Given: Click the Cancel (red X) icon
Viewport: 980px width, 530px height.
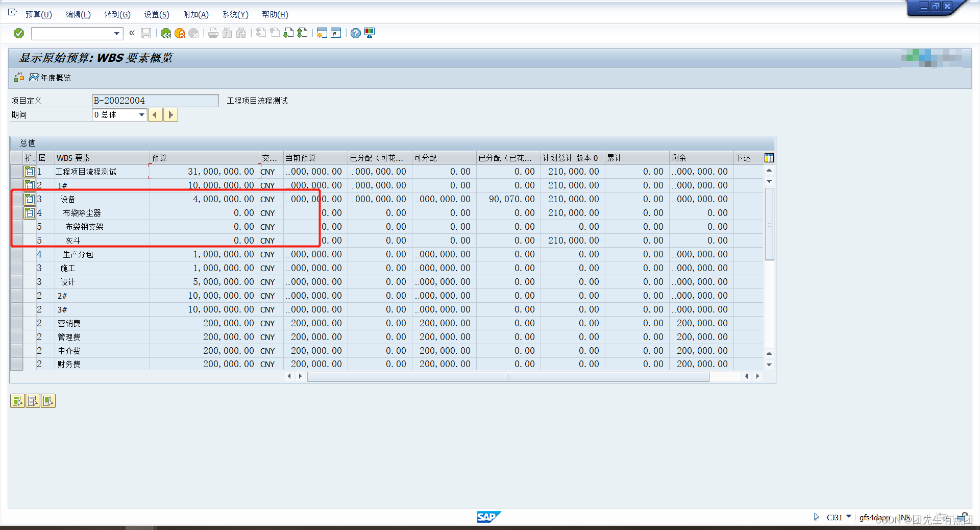Looking at the screenshot, I should pyautogui.click(x=193, y=33).
